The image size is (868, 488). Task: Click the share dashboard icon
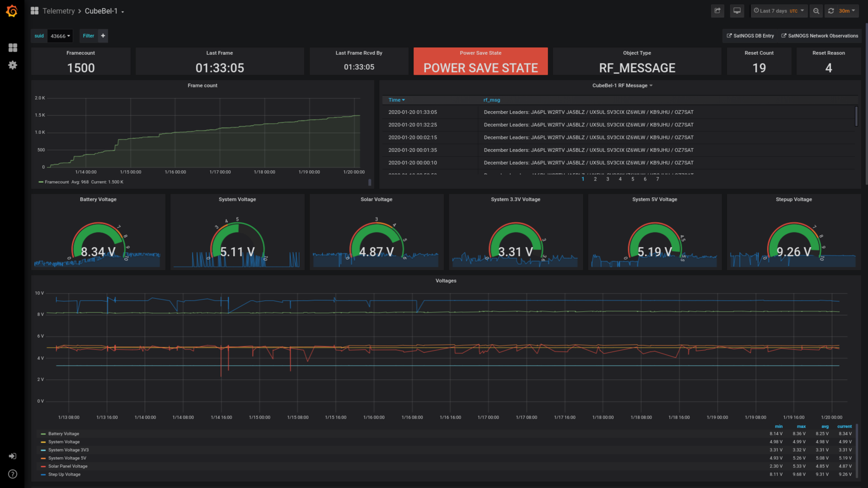tap(717, 11)
